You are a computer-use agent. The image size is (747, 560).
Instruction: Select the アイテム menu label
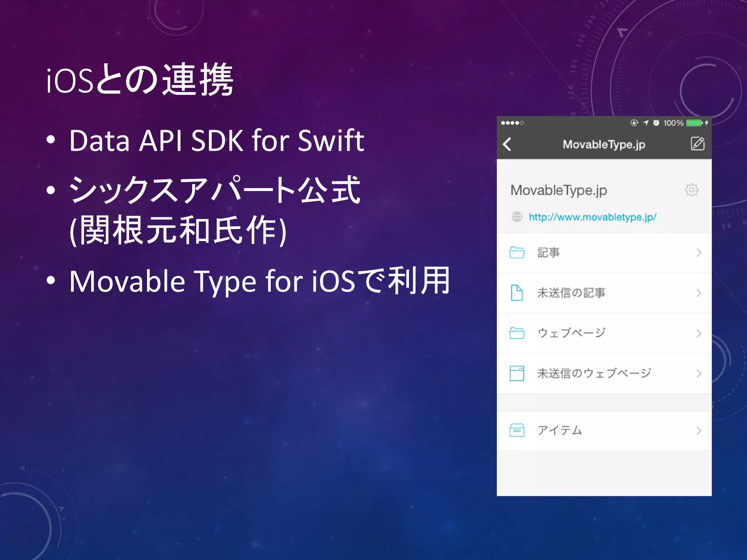(560, 431)
